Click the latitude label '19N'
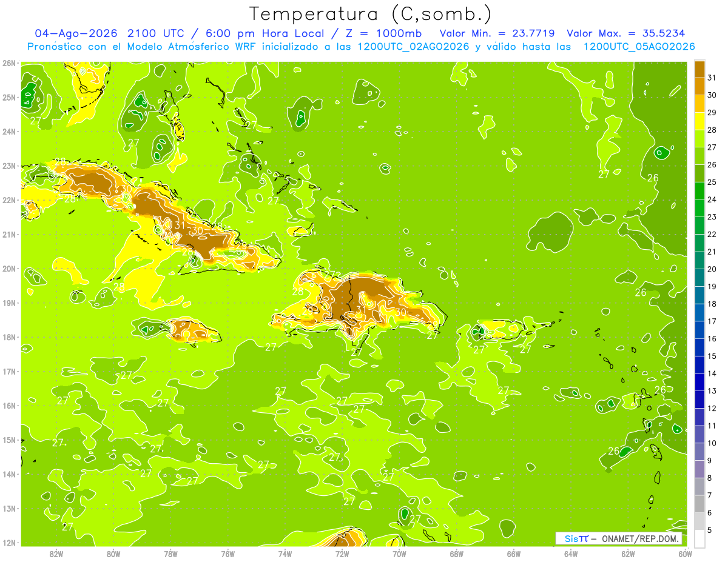 [9, 303]
